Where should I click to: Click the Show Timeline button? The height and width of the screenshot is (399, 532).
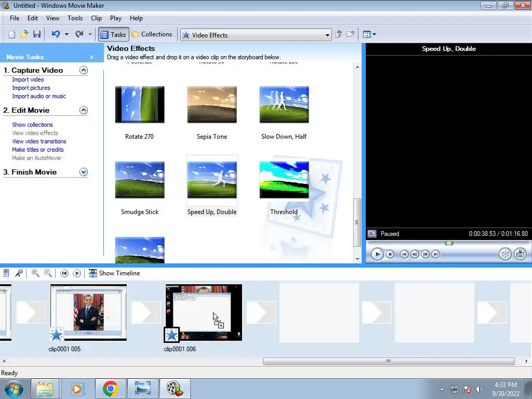tap(114, 273)
